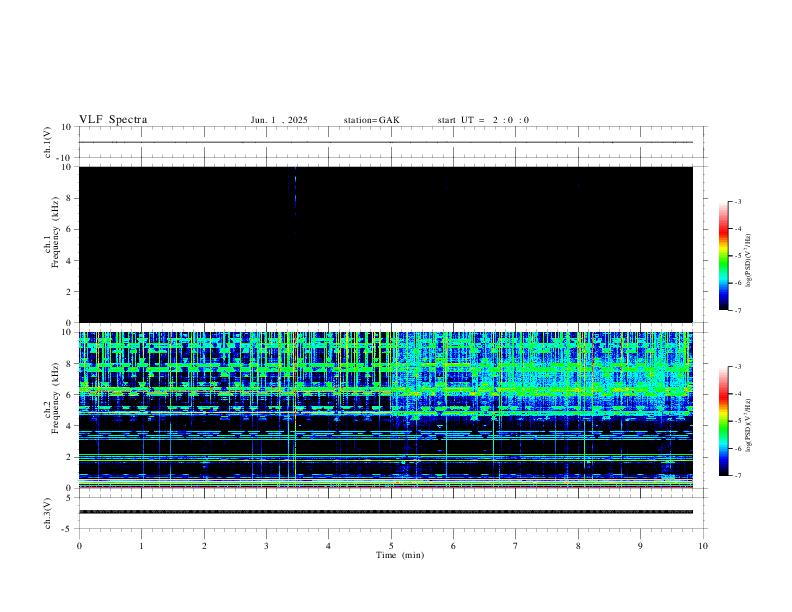Image resolution: width=792 pixels, height=612 pixels.
Task: Click time axis tick label '10'
Action: pos(703,546)
